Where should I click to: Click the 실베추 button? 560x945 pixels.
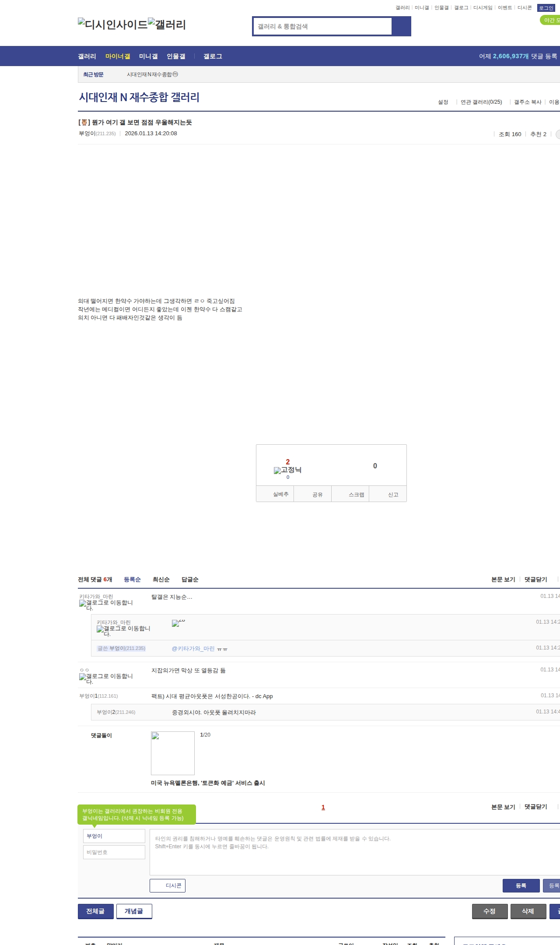pos(275,494)
